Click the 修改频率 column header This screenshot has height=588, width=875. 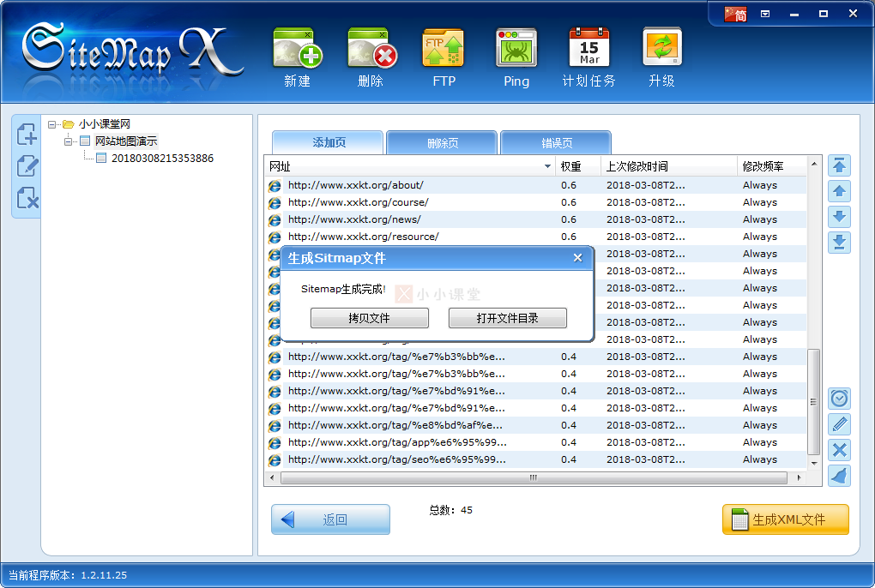(772, 166)
